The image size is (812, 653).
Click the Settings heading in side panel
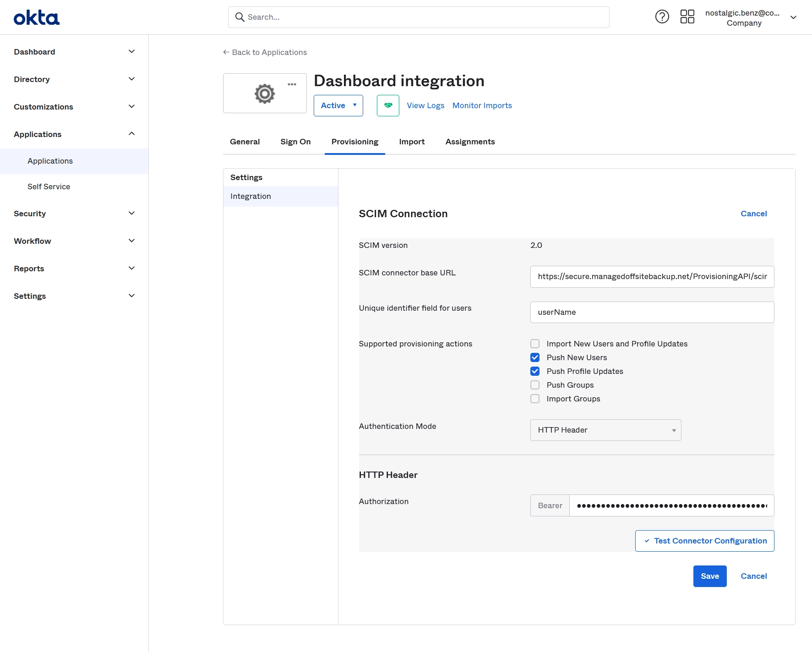tap(246, 177)
